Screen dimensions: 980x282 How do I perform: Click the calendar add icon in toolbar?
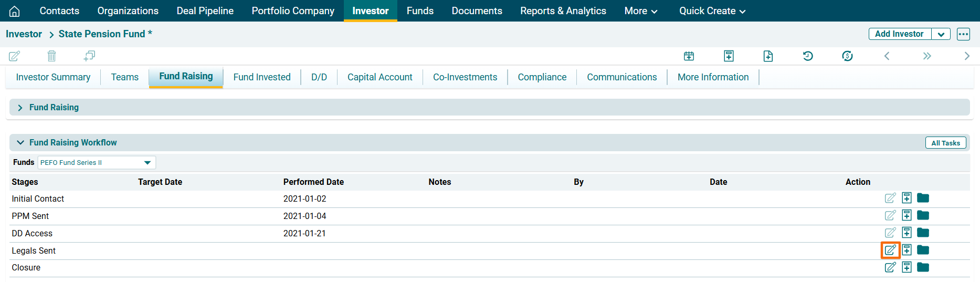coord(689,56)
